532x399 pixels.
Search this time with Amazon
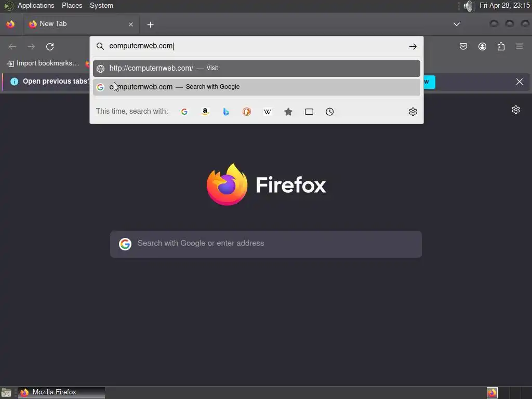tap(205, 112)
